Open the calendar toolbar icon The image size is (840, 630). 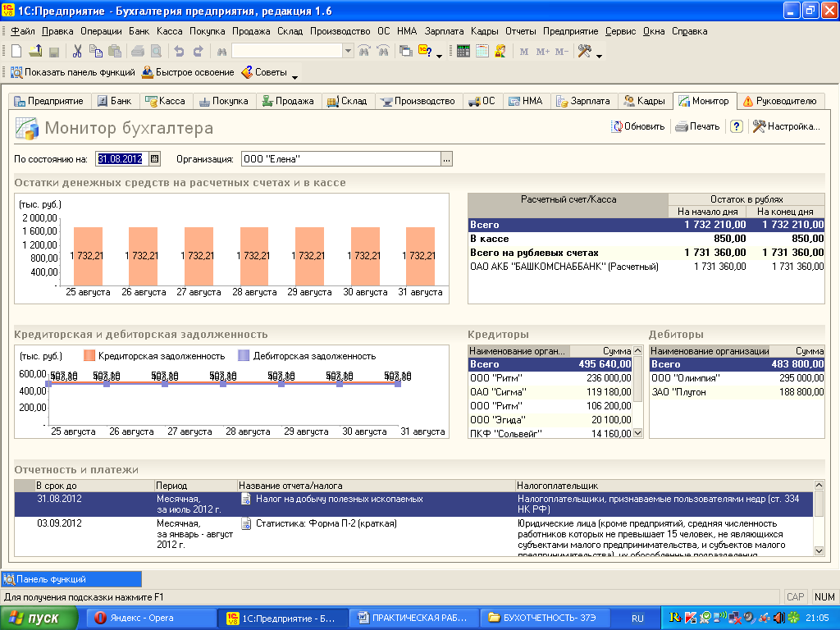pos(482,52)
